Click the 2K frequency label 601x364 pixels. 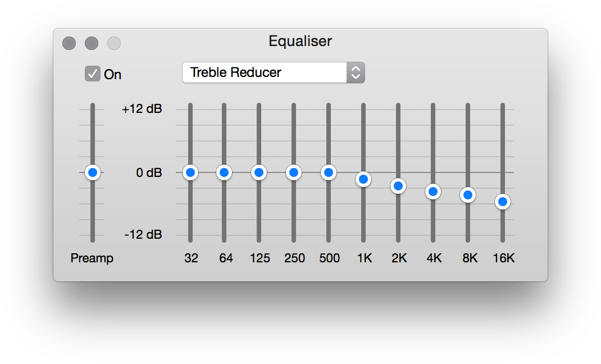coord(399,258)
